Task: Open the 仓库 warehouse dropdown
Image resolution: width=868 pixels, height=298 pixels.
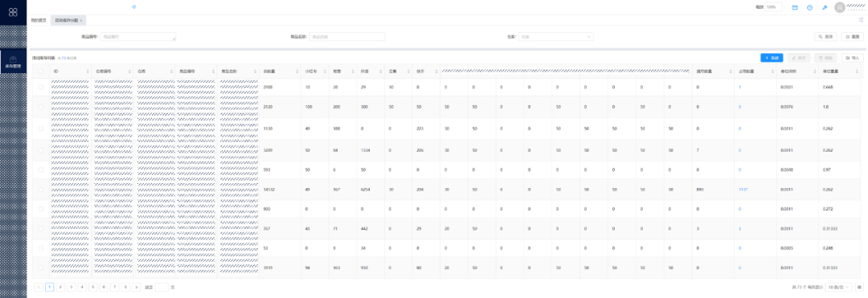Action: point(556,36)
